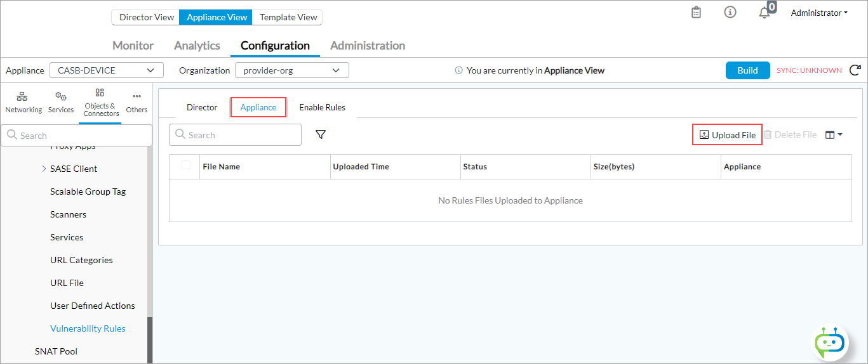Open the Appliance dropdown showing CASB-DEVICE
The height and width of the screenshot is (364, 868).
click(105, 70)
